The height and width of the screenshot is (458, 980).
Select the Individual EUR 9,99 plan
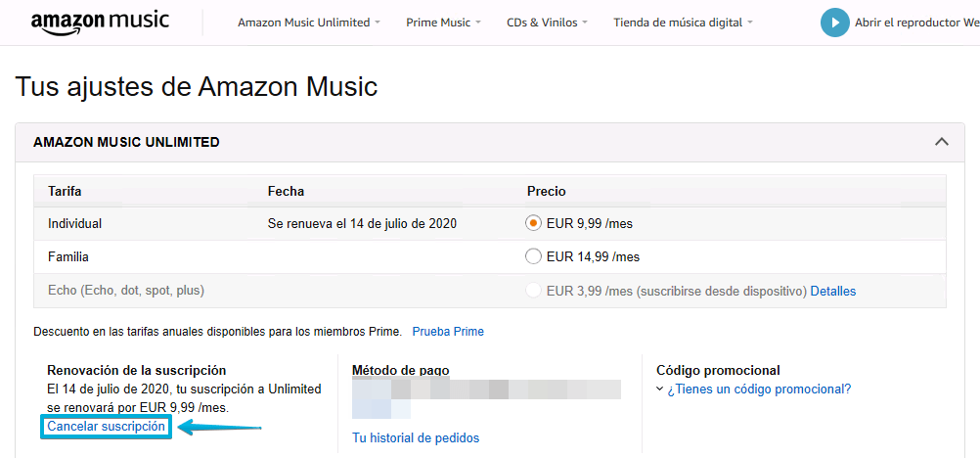pyautogui.click(x=533, y=223)
